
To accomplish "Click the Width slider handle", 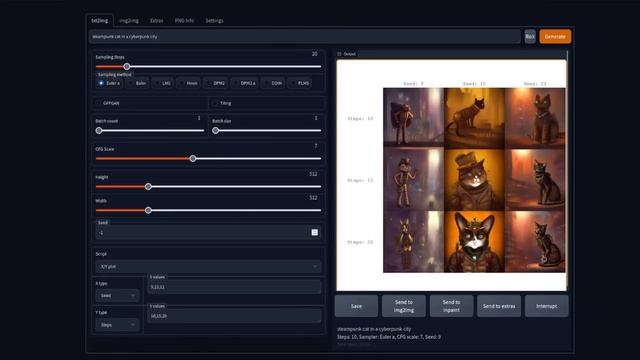I will tap(148, 210).
